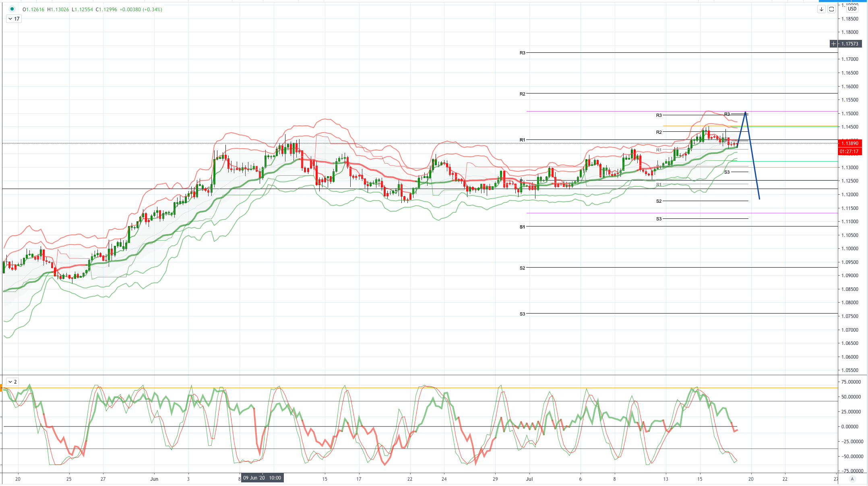Click the long S2 pivot label near 1.09300

click(522, 268)
